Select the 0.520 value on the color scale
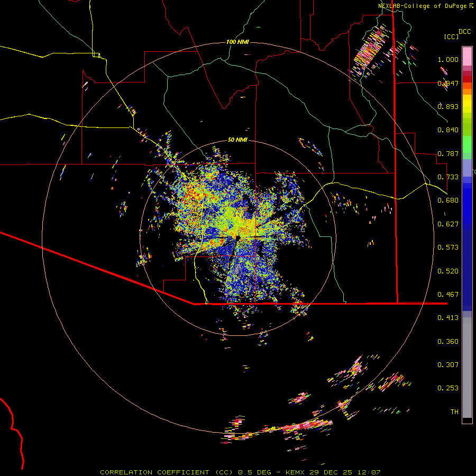 coord(448,271)
